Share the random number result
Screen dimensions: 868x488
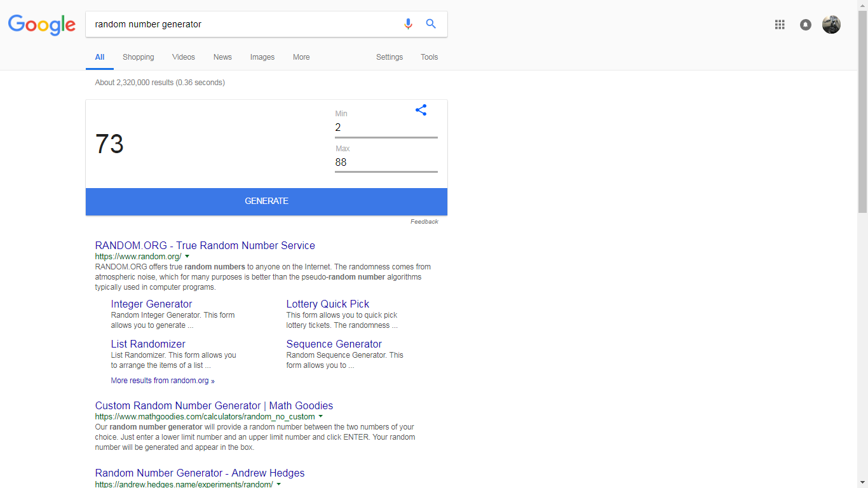tap(421, 110)
